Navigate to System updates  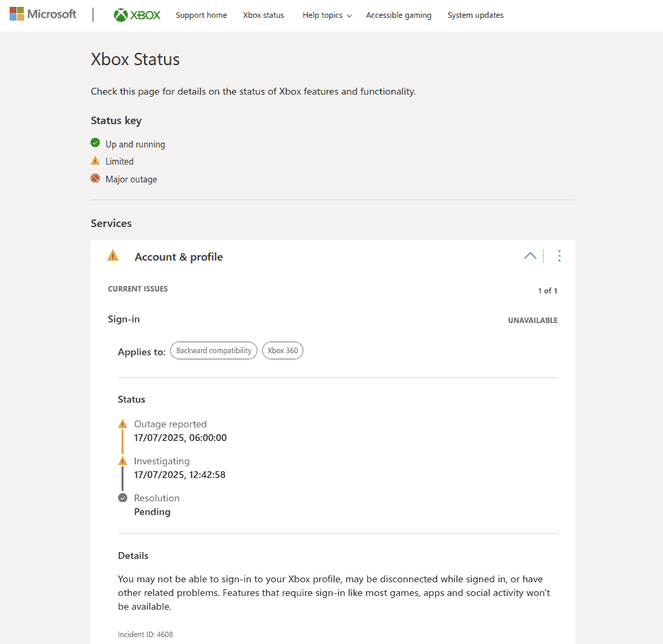tap(475, 15)
